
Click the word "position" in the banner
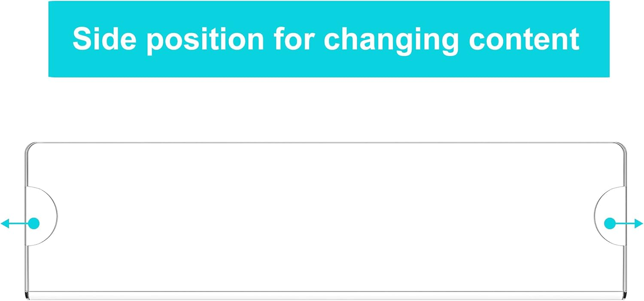click(205, 39)
